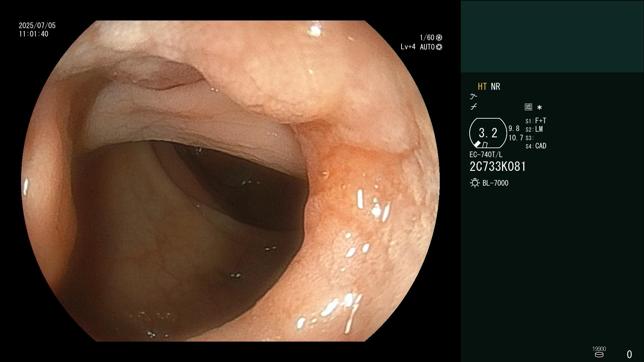Click the S1 F+T switch assignment
The image size is (644, 362).
pos(536,121)
